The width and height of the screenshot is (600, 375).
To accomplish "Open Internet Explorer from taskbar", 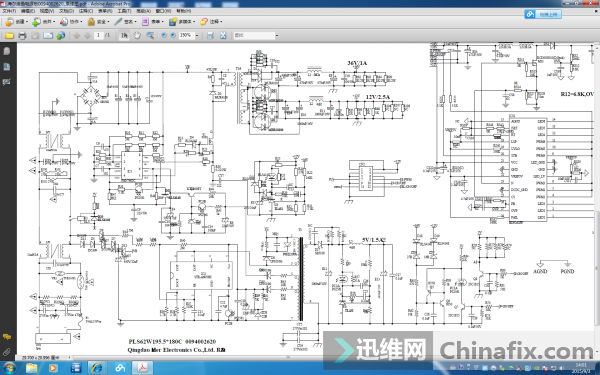I will (x=97, y=368).
